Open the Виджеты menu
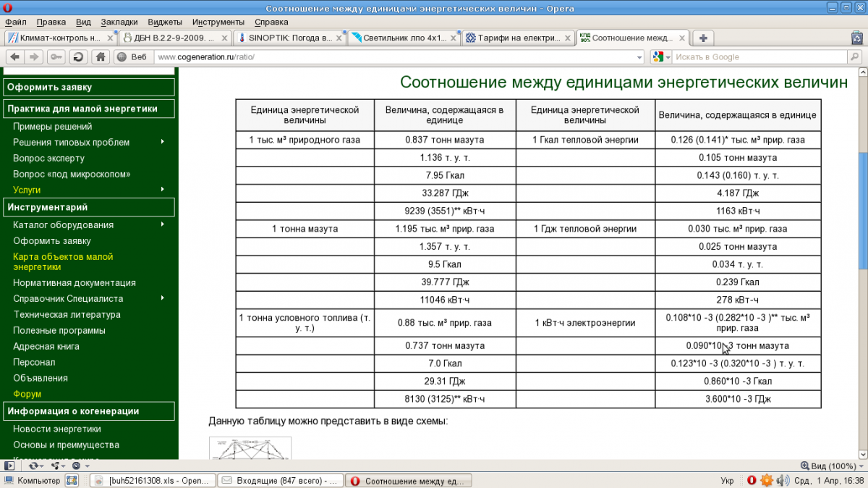The height and width of the screenshot is (488, 868). [x=165, y=22]
